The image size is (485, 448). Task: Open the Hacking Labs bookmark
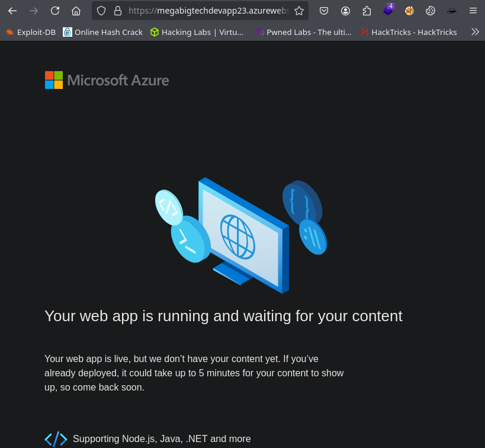tap(197, 32)
